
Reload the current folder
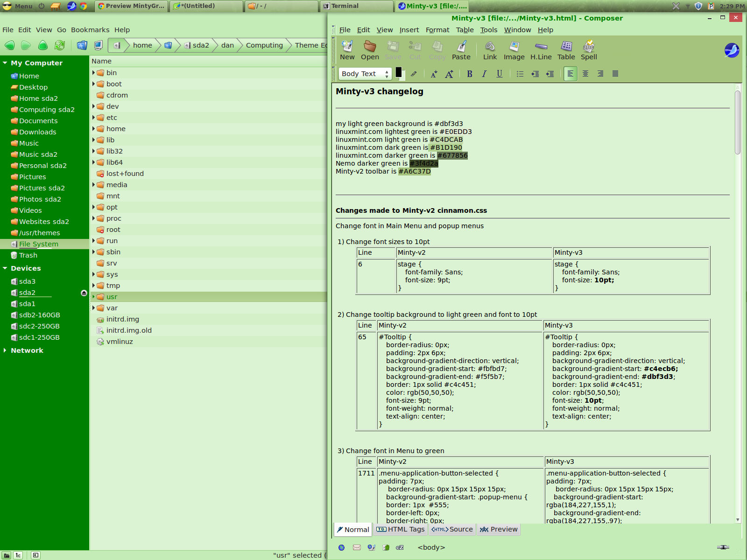[x=60, y=45]
